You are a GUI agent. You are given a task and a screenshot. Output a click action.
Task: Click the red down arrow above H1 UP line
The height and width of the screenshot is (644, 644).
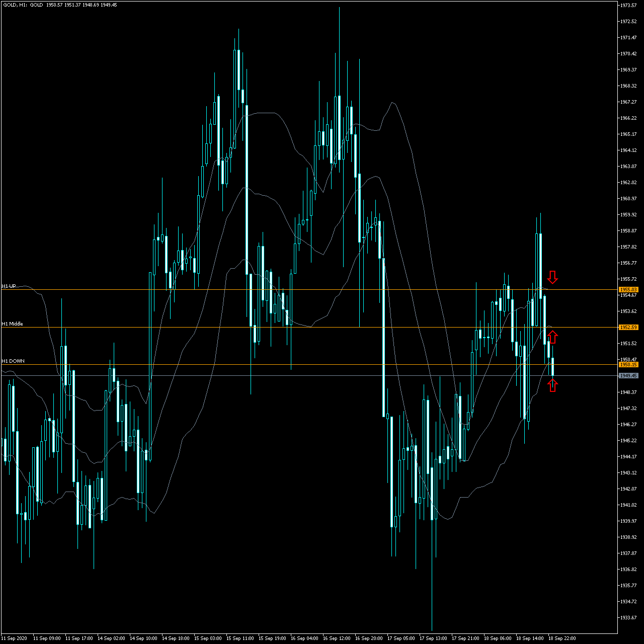[552, 277]
